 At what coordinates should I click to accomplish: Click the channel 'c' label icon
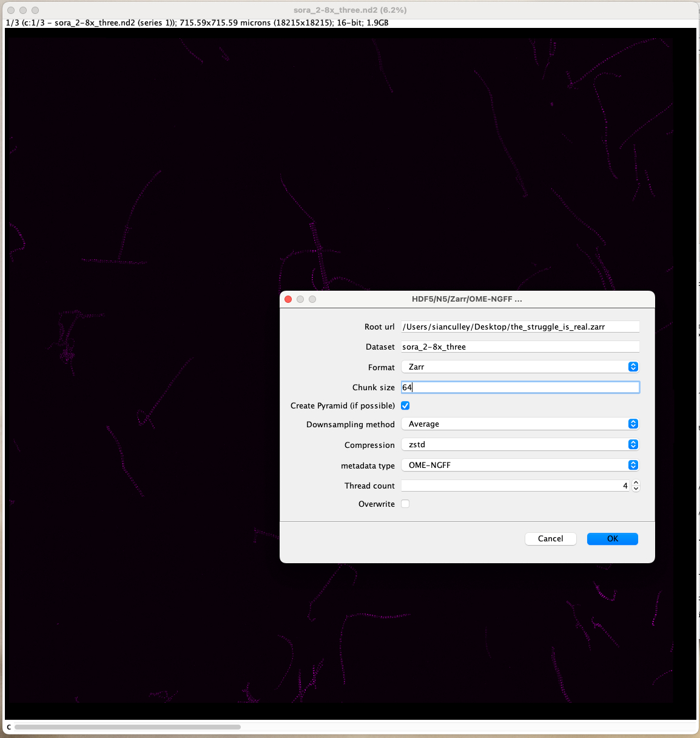point(8,726)
